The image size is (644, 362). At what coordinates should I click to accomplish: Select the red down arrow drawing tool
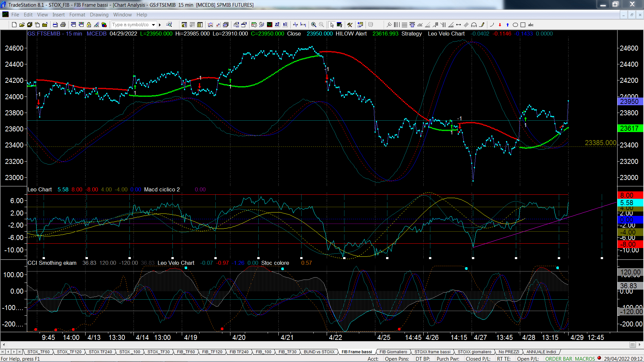500,25
